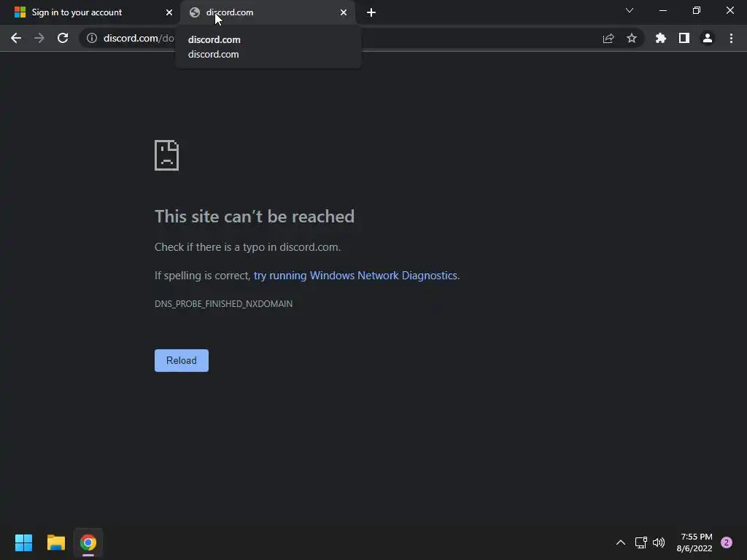Select the discord.com tab
The image size is (747, 560).
(268, 12)
